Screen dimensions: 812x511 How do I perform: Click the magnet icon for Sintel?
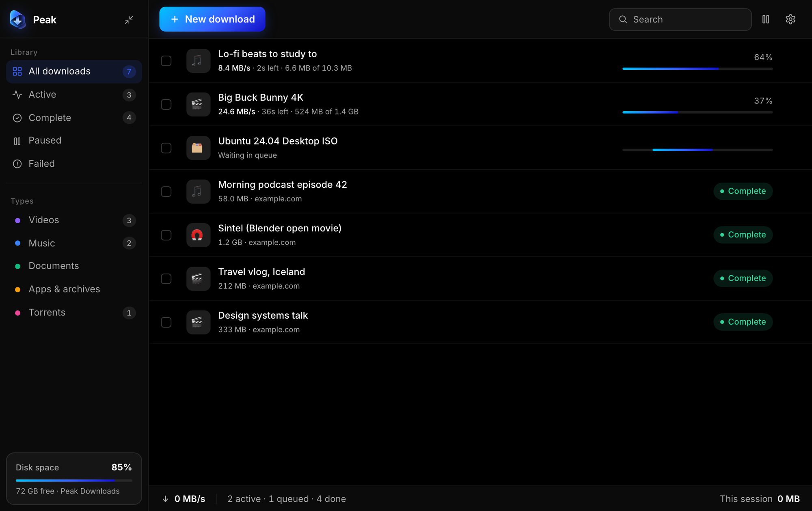pyautogui.click(x=198, y=235)
